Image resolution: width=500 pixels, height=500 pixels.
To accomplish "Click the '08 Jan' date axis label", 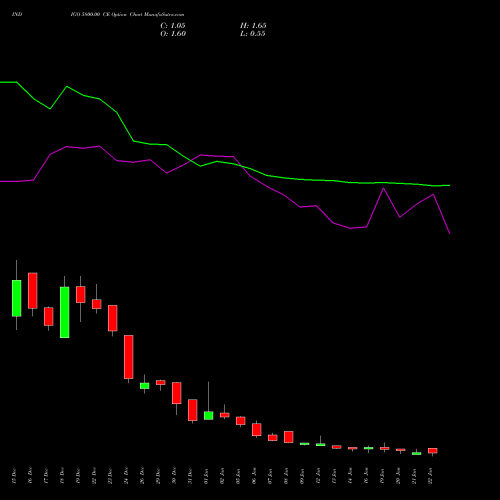I will pyautogui.click(x=286, y=476).
